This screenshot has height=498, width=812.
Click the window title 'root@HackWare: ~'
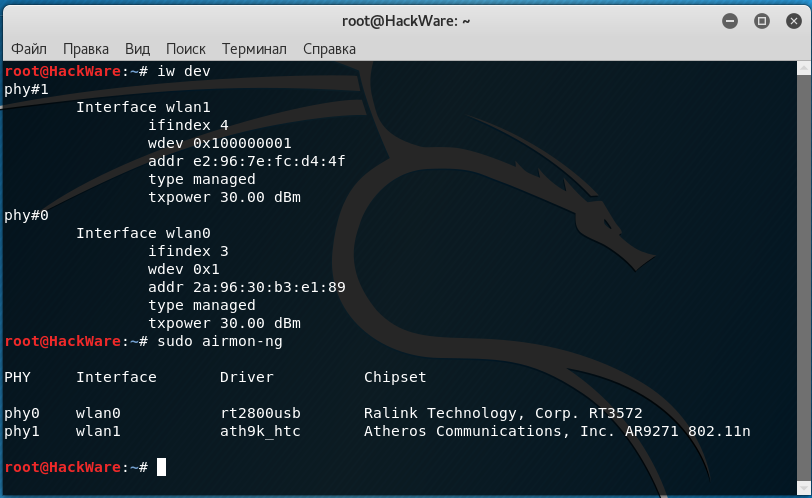coord(406,21)
